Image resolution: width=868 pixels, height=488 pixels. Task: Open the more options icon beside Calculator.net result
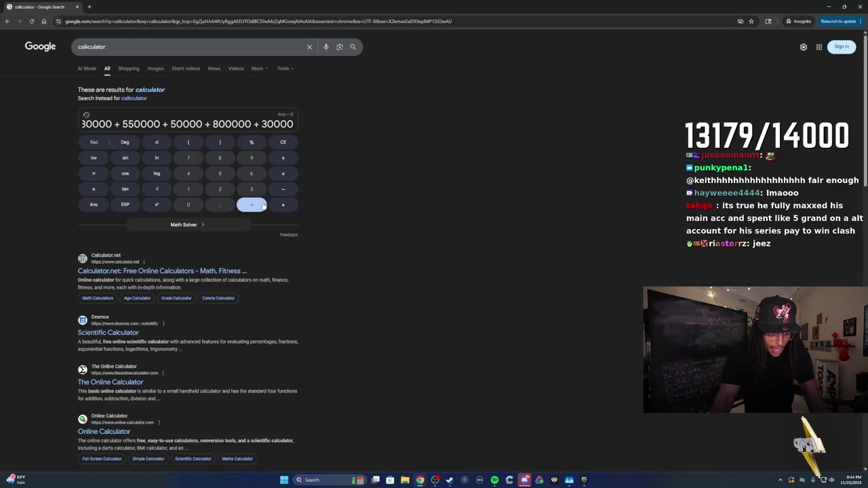pos(144,262)
